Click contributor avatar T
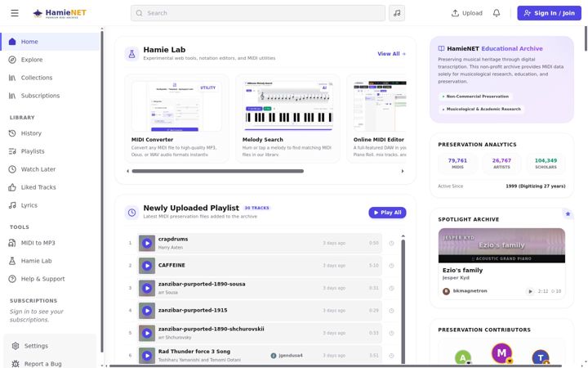Viewport: 588px width, 368px height. (541, 357)
